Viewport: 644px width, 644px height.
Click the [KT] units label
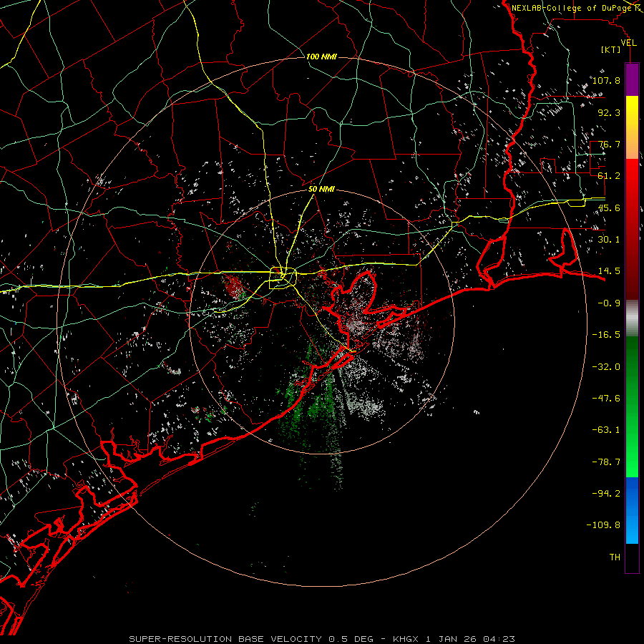click(611, 49)
